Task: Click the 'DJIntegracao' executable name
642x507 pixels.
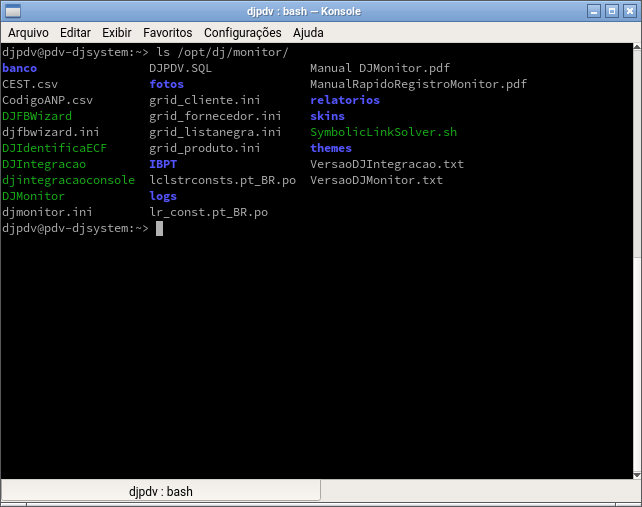Action: pyautogui.click(x=44, y=164)
